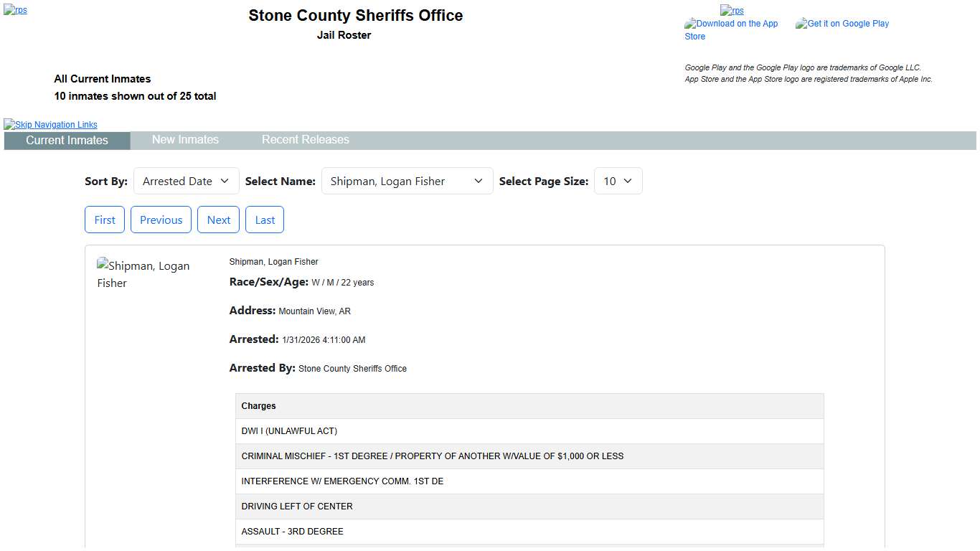The image size is (980, 551).
Task: Expand the Sort By dropdown
Action: coord(186,182)
